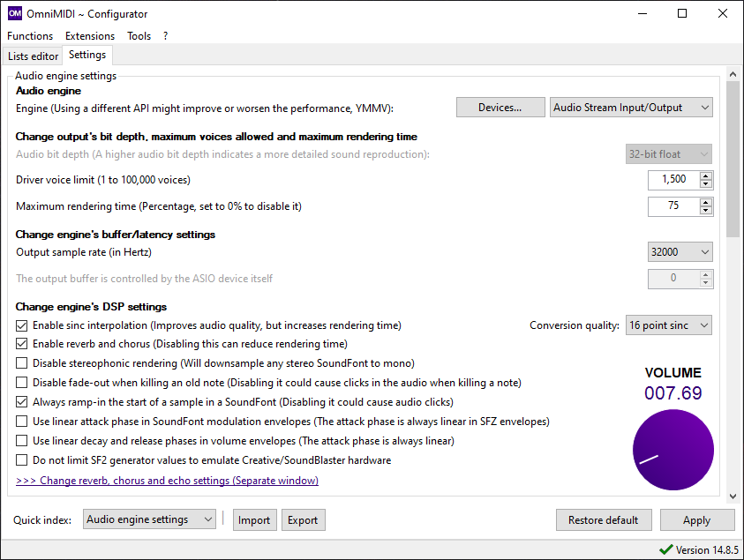Click the OmniMIDI app icon in title bar

(15, 13)
